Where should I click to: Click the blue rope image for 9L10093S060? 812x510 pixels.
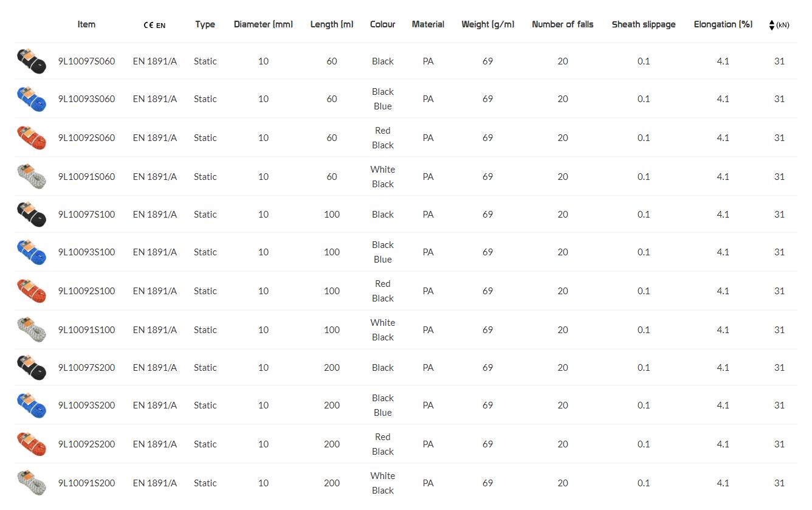pos(32,99)
